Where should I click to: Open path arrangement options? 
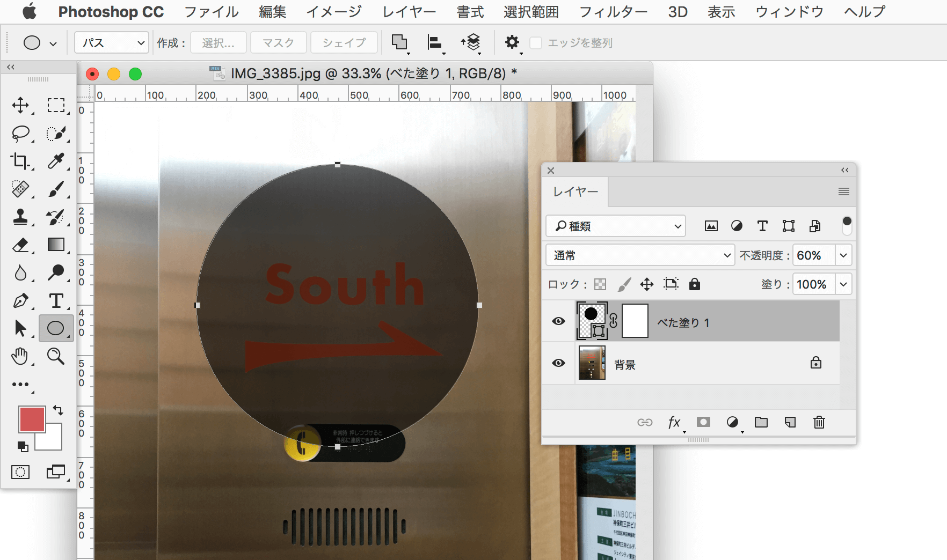471,43
